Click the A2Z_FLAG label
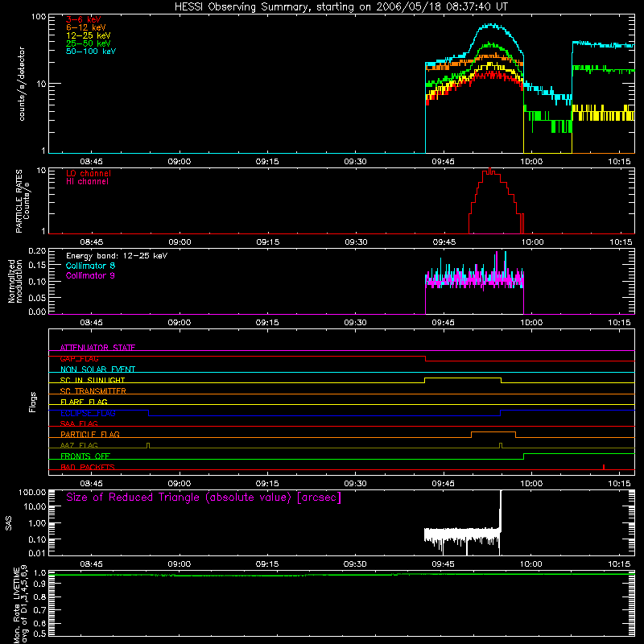 [79, 445]
